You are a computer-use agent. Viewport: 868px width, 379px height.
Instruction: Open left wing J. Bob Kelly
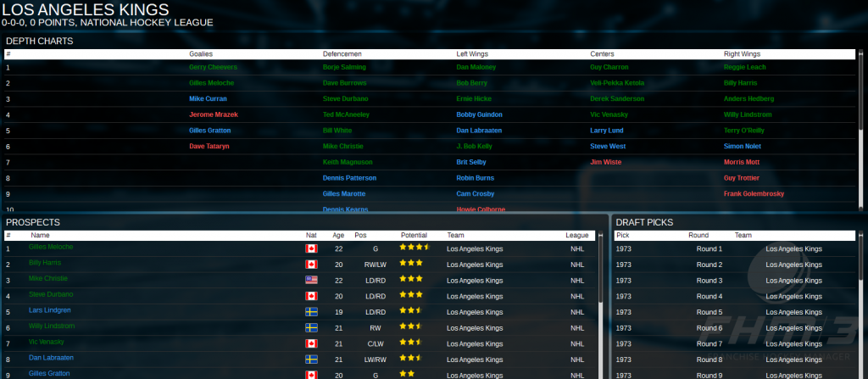(474, 147)
